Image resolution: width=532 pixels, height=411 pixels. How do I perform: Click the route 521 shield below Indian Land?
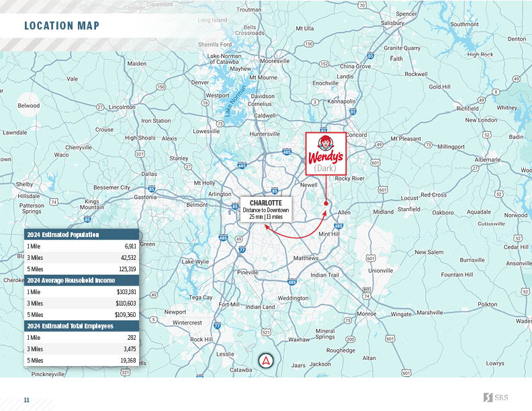pyautogui.click(x=267, y=332)
